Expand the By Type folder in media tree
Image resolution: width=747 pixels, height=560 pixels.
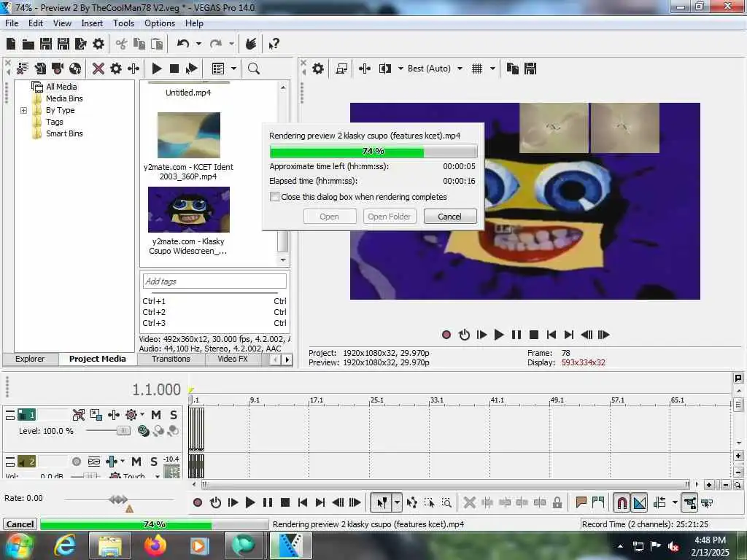click(x=23, y=111)
